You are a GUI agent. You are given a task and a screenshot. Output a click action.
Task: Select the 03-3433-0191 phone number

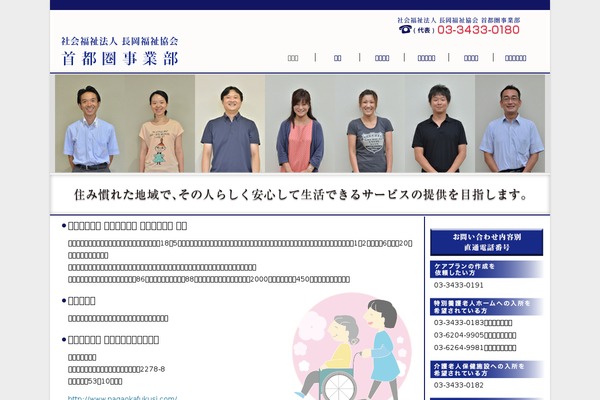pos(458,285)
